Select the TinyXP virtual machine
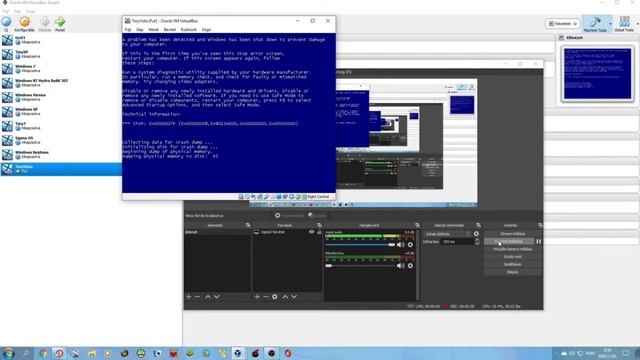This screenshot has height=360, width=640. [x=60, y=54]
